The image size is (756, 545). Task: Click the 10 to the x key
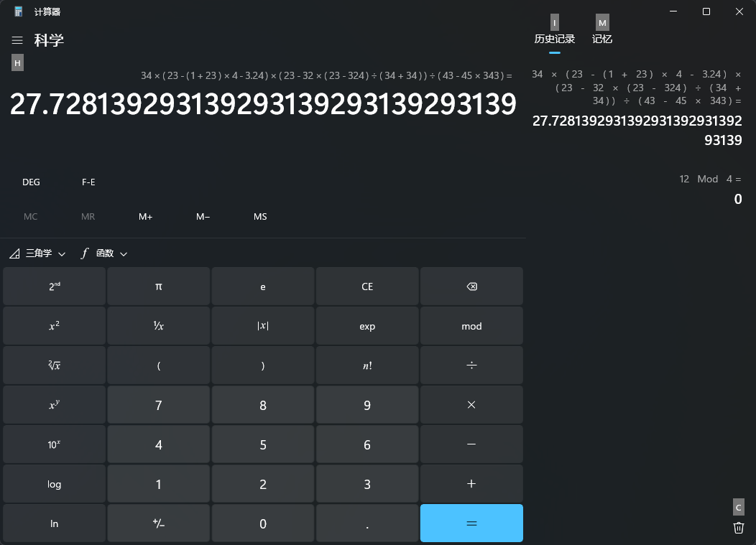54,444
